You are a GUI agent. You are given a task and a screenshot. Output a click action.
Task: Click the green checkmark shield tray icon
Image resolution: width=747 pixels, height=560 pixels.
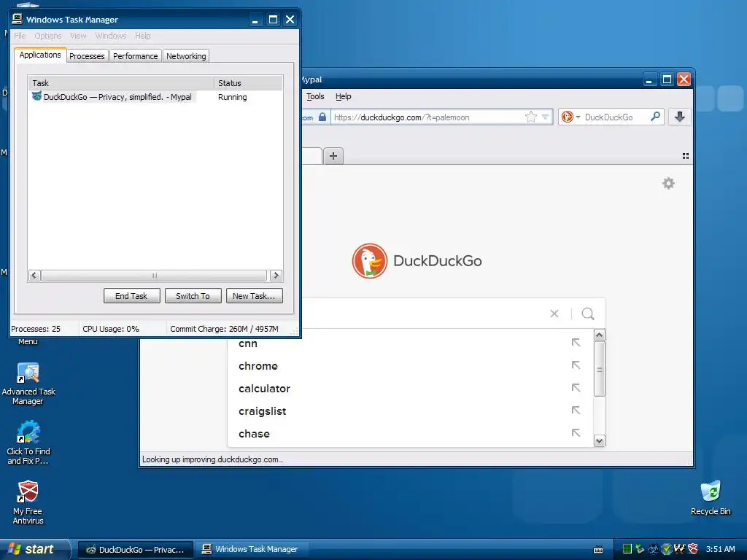click(x=667, y=549)
